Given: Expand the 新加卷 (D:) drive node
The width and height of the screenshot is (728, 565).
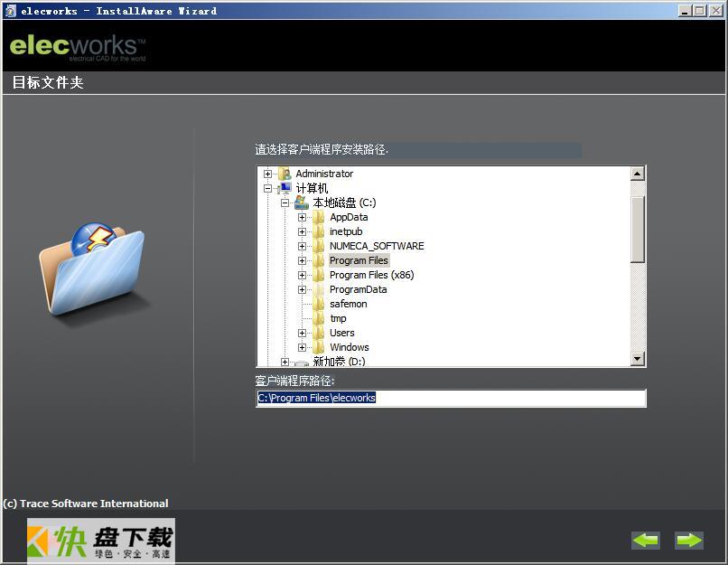Looking at the screenshot, I should point(285,362).
